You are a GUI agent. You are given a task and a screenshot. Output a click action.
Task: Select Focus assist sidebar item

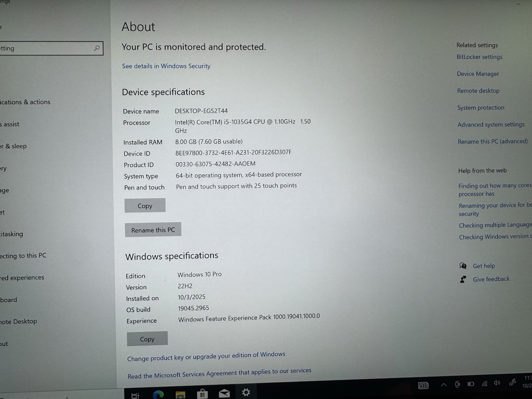pyautogui.click(x=10, y=124)
